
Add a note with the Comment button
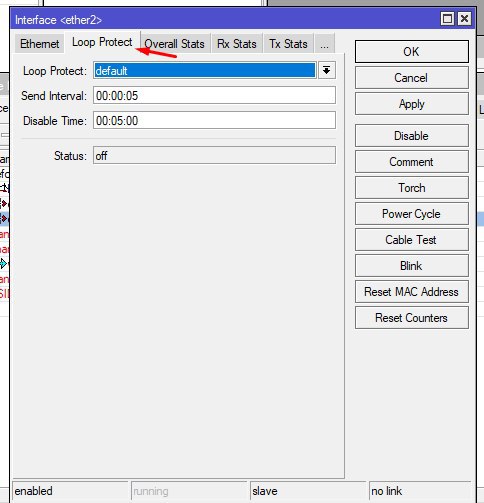[x=412, y=162]
